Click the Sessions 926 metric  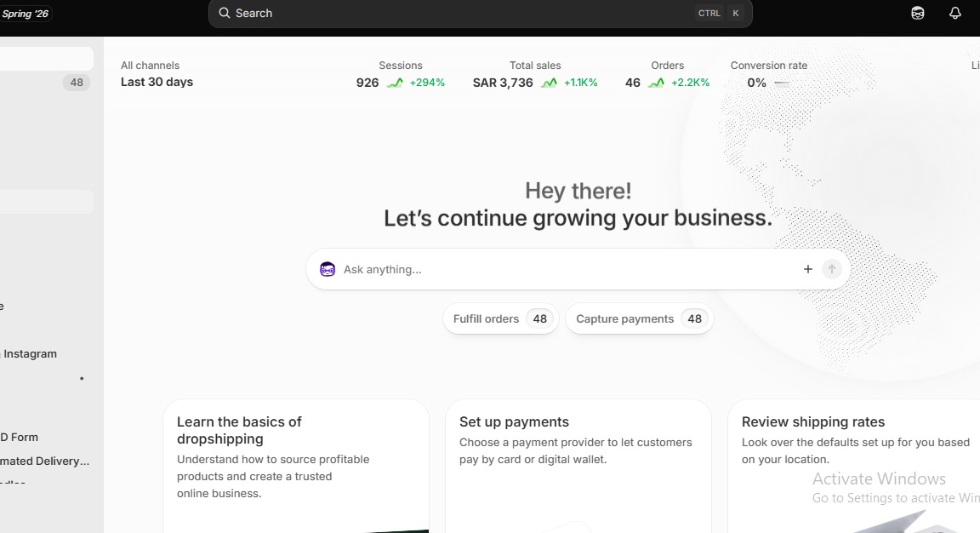point(400,74)
